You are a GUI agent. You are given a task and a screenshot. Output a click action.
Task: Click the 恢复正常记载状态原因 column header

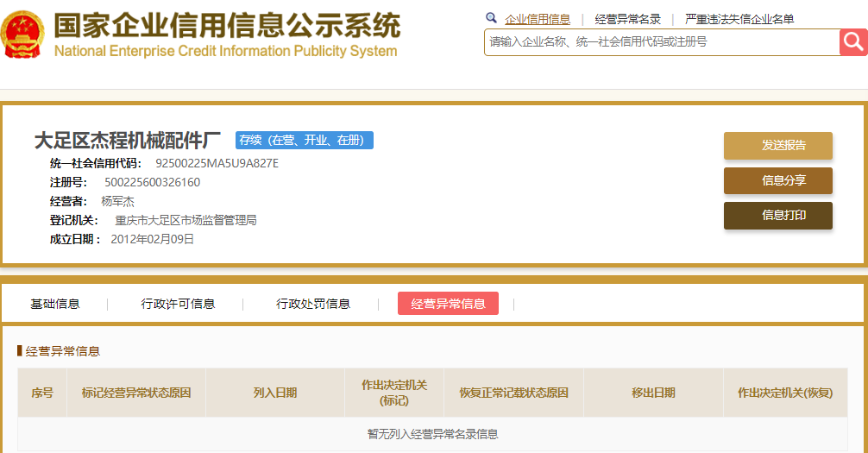(513, 393)
